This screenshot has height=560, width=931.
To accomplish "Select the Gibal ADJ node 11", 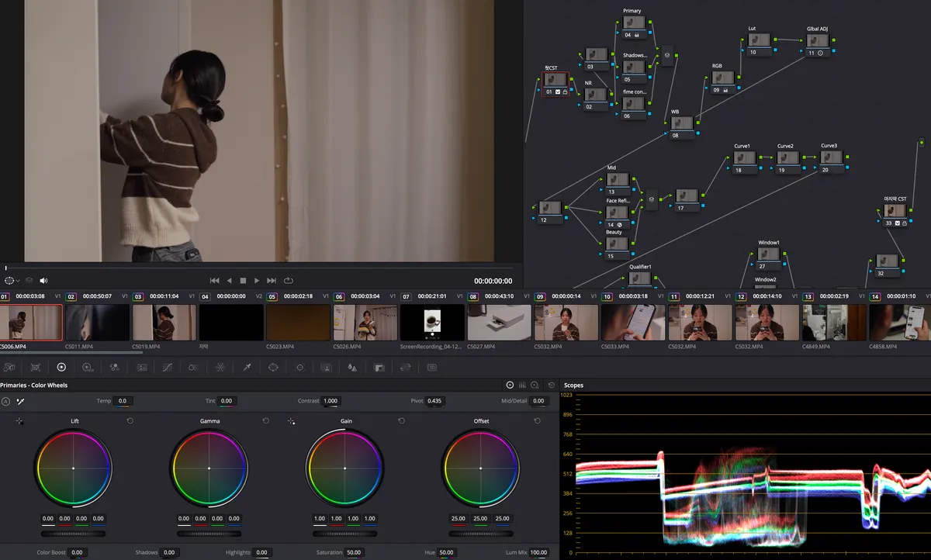I will tap(818, 45).
